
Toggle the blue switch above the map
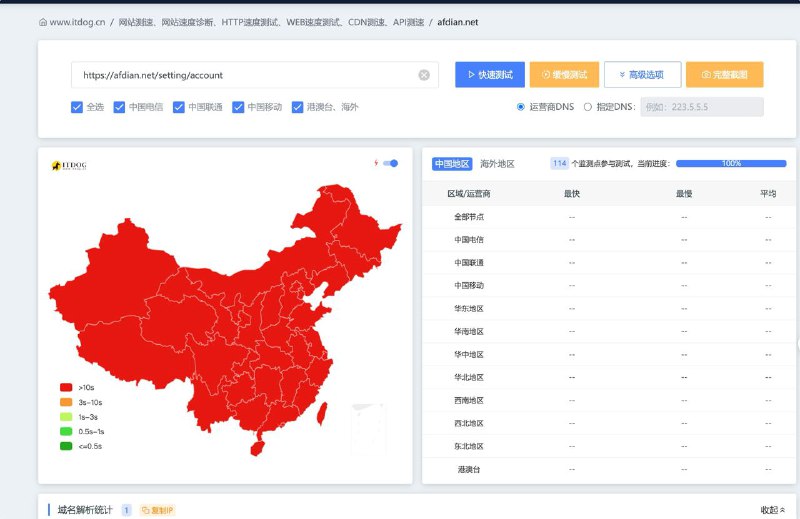click(x=391, y=163)
